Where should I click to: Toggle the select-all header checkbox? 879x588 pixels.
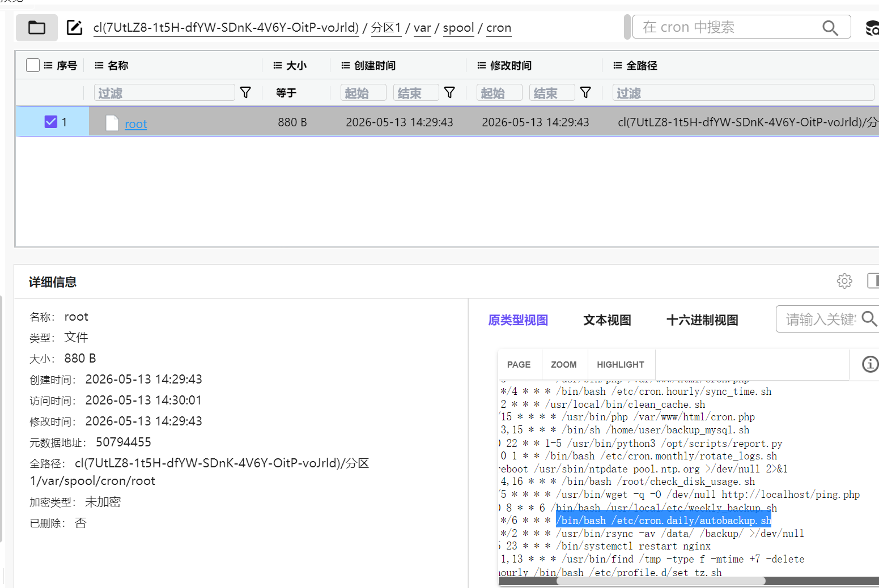pos(33,65)
